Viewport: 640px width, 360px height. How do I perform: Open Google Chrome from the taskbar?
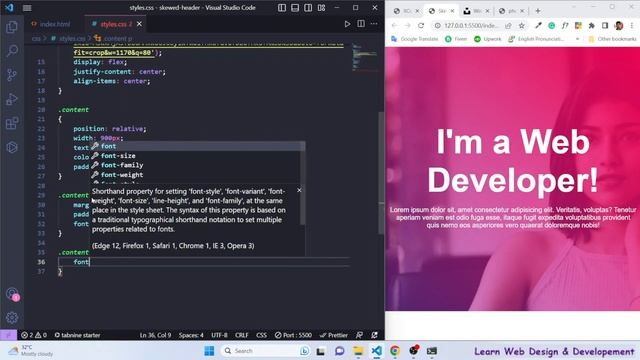(395, 351)
